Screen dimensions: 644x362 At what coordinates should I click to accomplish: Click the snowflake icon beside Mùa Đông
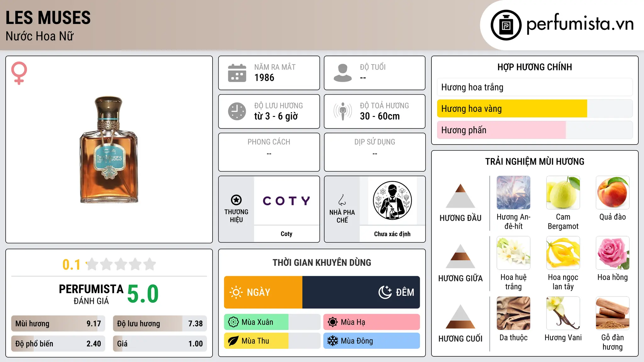pyautogui.click(x=333, y=341)
